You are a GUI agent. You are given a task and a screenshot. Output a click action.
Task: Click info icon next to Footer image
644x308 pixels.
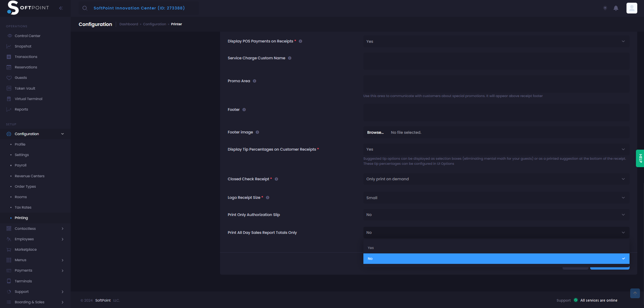click(257, 132)
